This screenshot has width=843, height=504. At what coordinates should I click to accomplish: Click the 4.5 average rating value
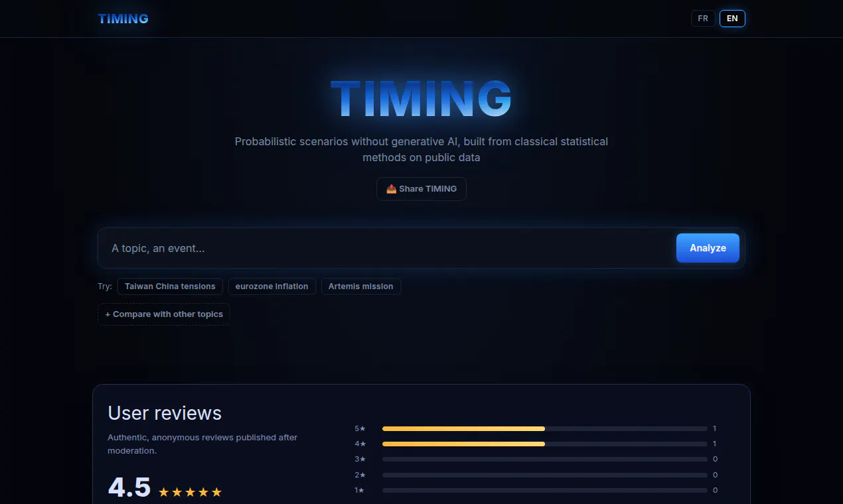coord(129,488)
